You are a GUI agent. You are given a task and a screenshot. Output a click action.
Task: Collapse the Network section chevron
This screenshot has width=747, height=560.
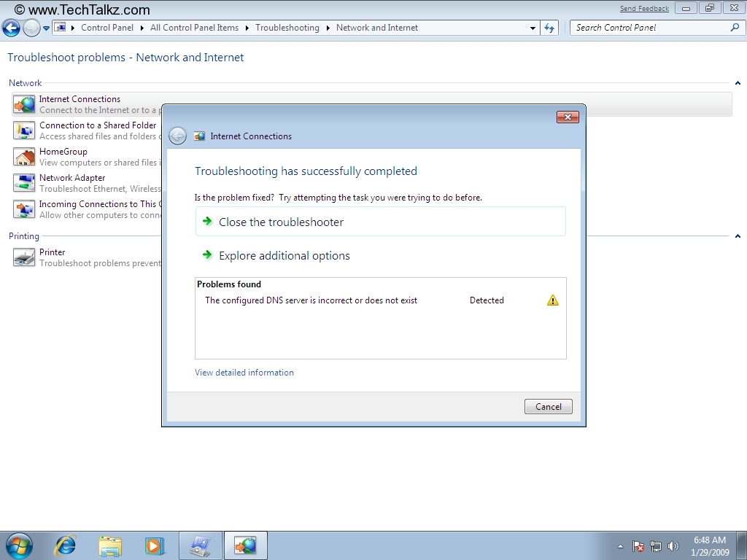pyautogui.click(x=738, y=83)
